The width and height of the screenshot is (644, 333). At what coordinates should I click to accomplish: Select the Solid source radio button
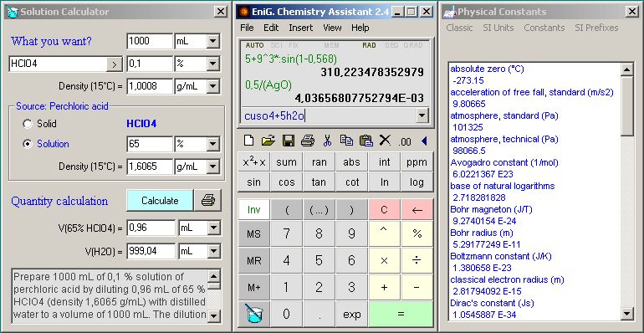(28, 124)
